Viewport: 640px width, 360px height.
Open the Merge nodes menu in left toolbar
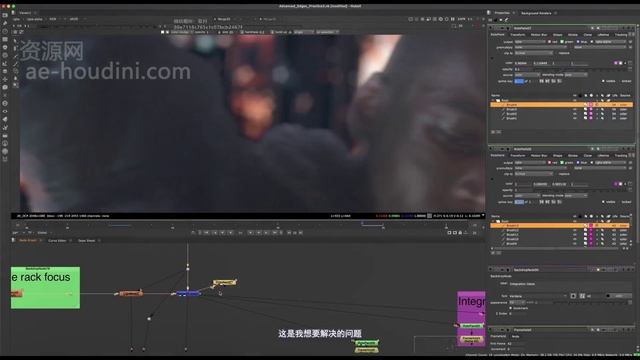pyautogui.click(x=5, y=71)
